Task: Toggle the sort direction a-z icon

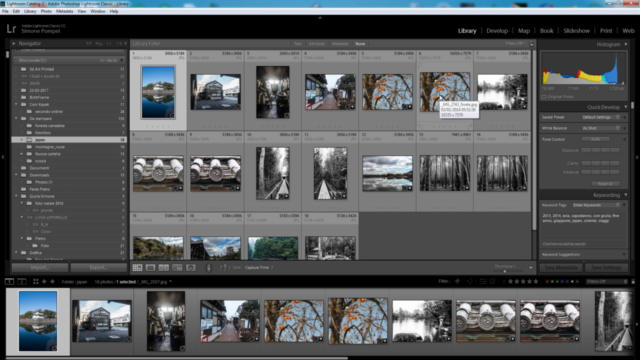Action: tap(225, 268)
